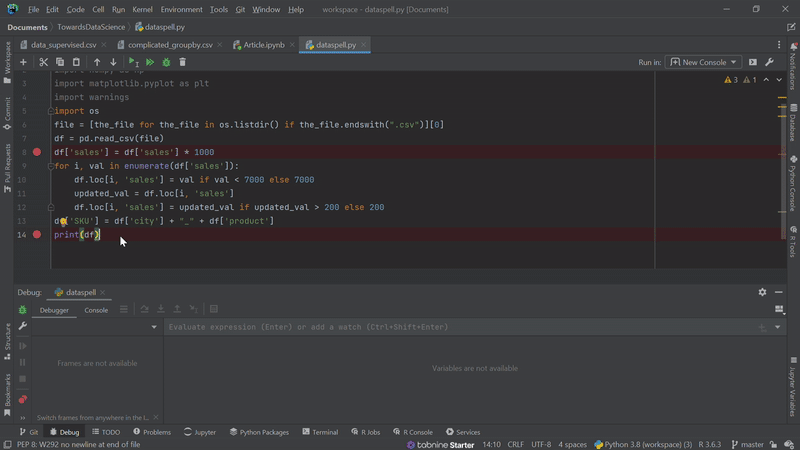The height and width of the screenshot is (450, 800).
Task: Switch to the Console debug tab
Action: [x=96, y=310]
